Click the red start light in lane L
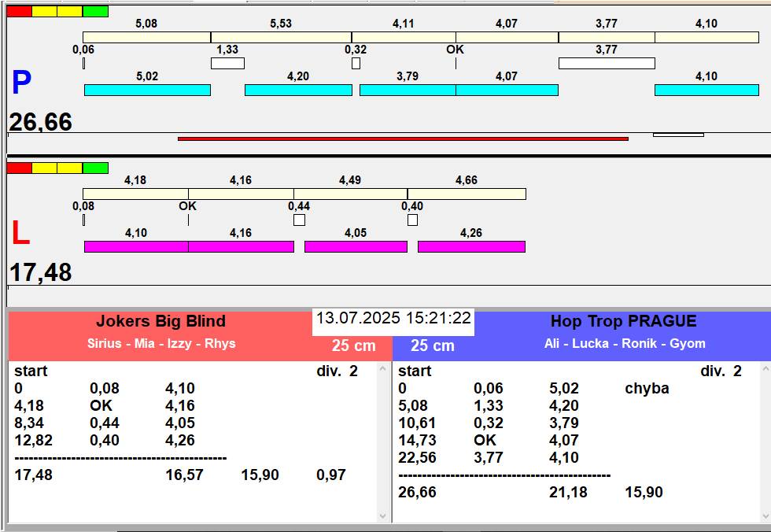771x532 pixels. 20,168
